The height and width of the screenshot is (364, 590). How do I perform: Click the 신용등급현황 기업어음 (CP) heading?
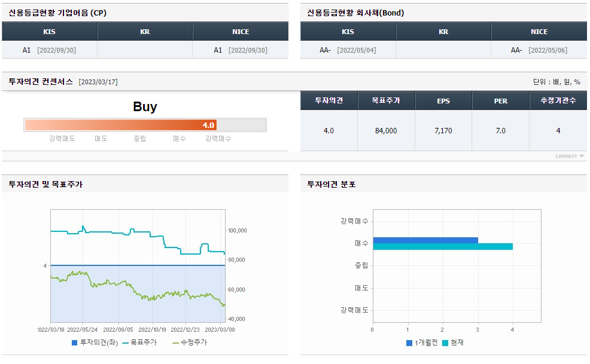click(57, 13)
